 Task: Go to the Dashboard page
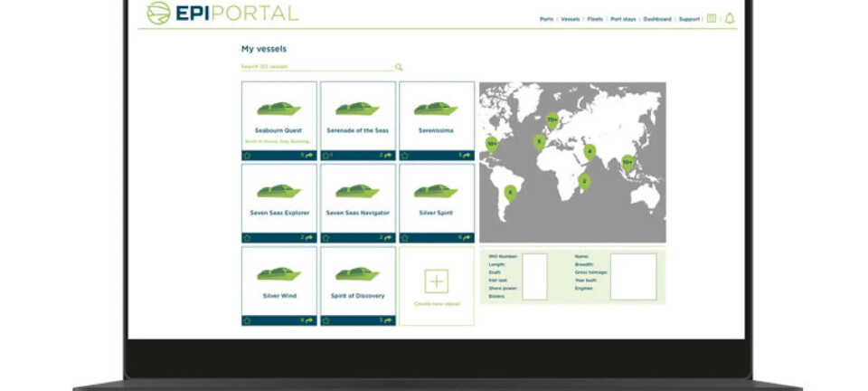tap(657, 19)
